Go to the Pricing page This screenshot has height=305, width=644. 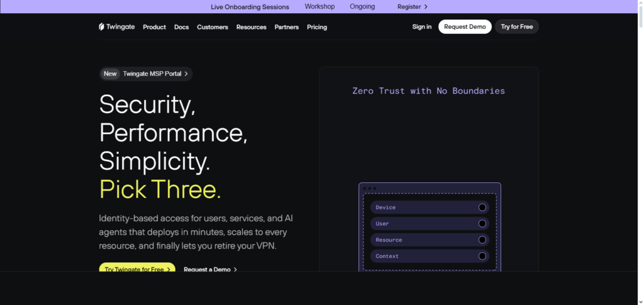[x=317, y=27]
